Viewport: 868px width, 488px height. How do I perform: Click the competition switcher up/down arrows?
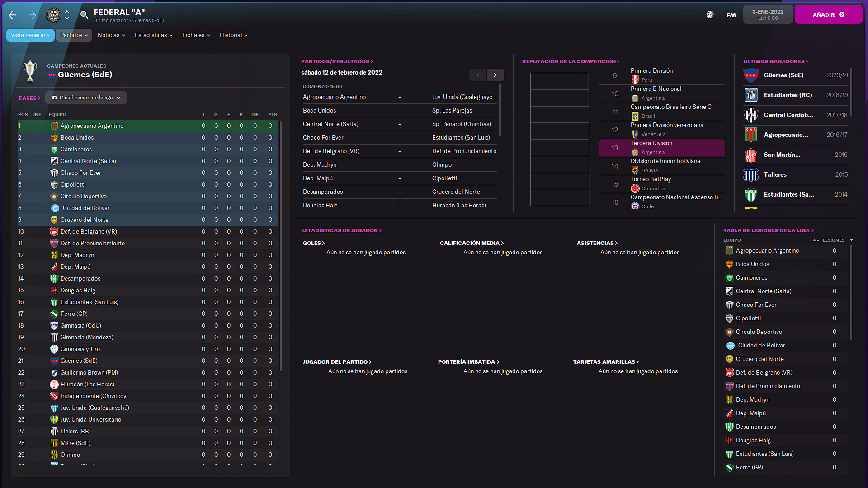tap(67, 15)
